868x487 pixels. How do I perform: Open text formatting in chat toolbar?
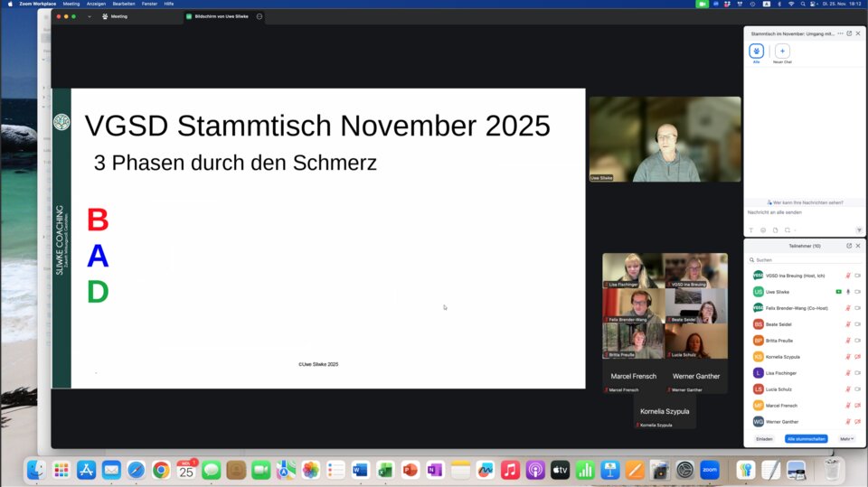[x=751, y=230]
